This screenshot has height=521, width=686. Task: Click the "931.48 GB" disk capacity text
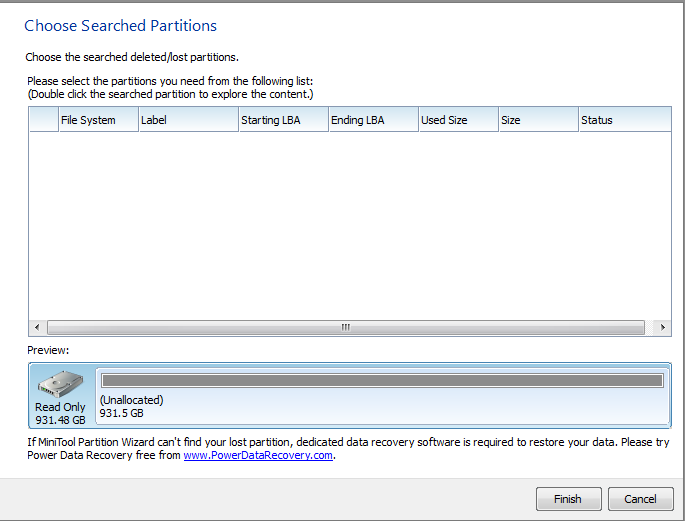pyautogui.click(x=60, y=420)
